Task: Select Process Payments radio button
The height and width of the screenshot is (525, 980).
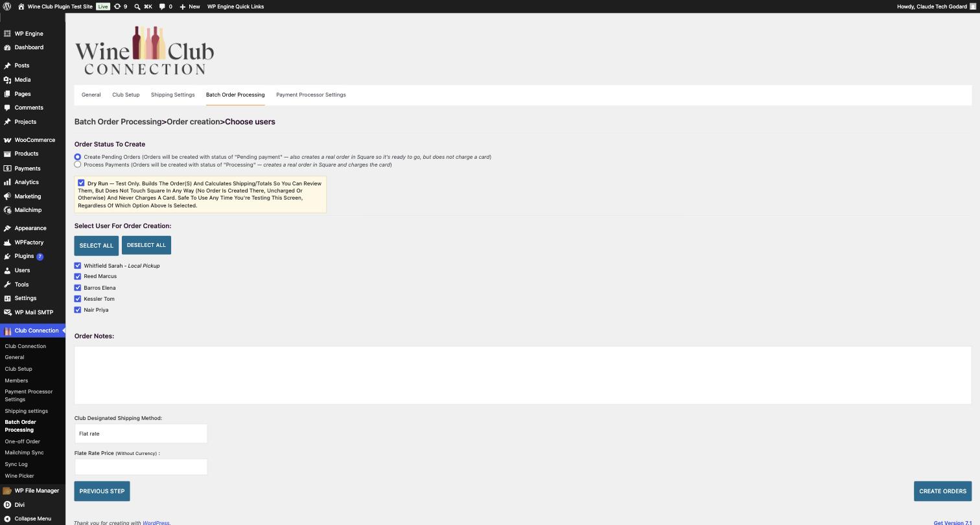Action: click(x=78, y=165)
